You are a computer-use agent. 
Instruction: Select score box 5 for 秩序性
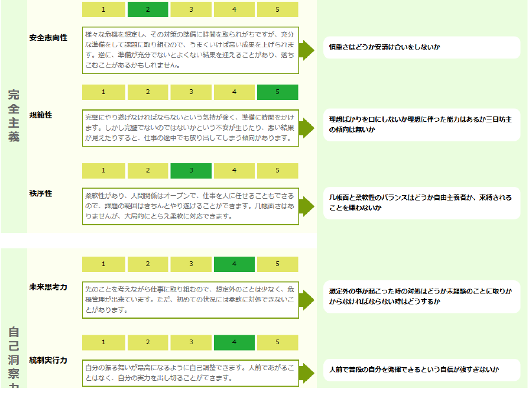[278, 171]
